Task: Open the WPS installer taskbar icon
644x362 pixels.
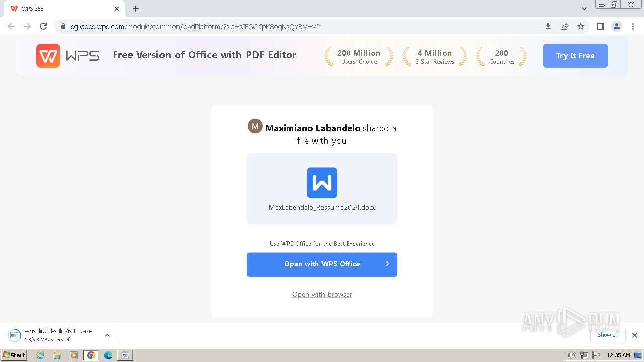Action: point(125,355)
